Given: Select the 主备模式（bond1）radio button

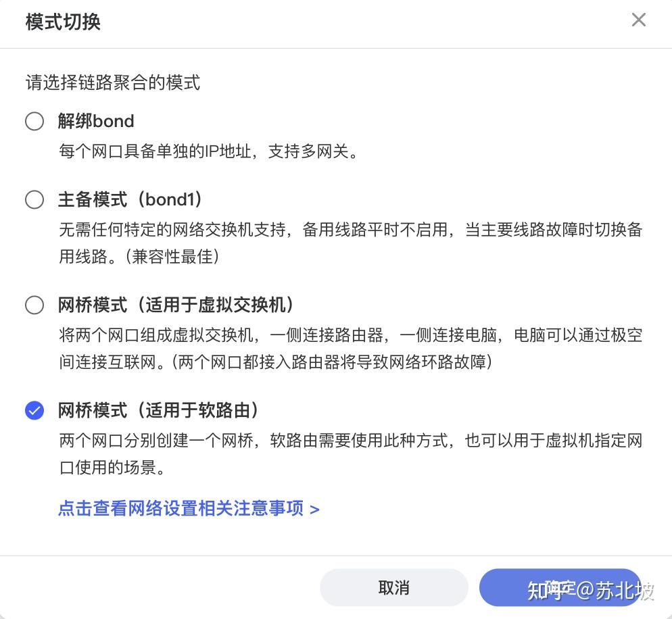Looking at the screenshot, I should (34, 199).
